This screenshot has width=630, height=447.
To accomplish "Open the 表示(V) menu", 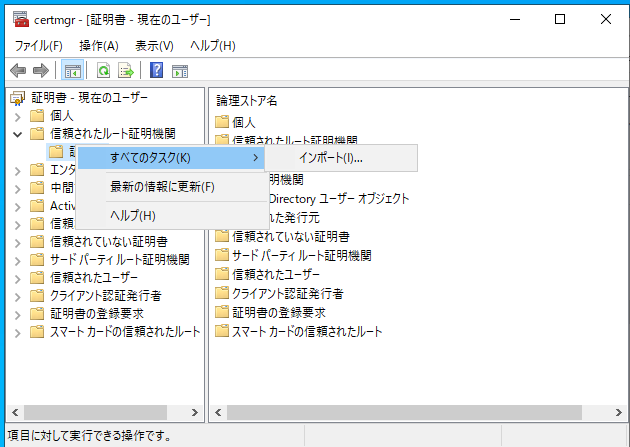I will pyautogui.click(x=154, y=45).
